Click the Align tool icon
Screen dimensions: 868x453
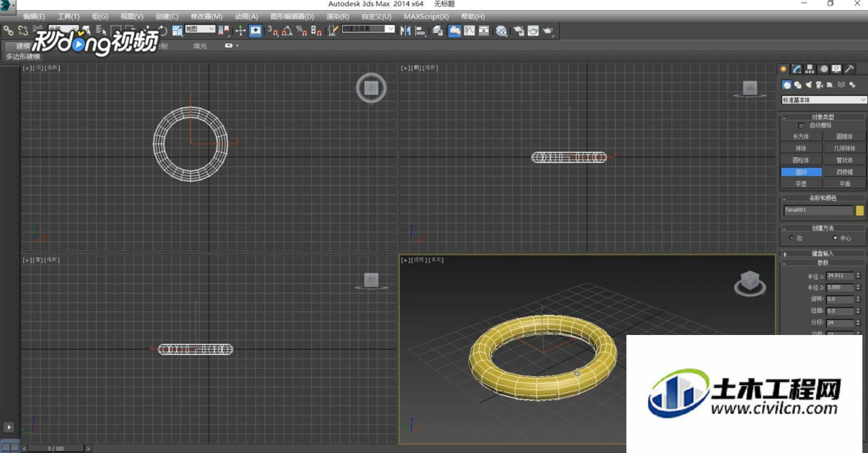click(421, 31)
